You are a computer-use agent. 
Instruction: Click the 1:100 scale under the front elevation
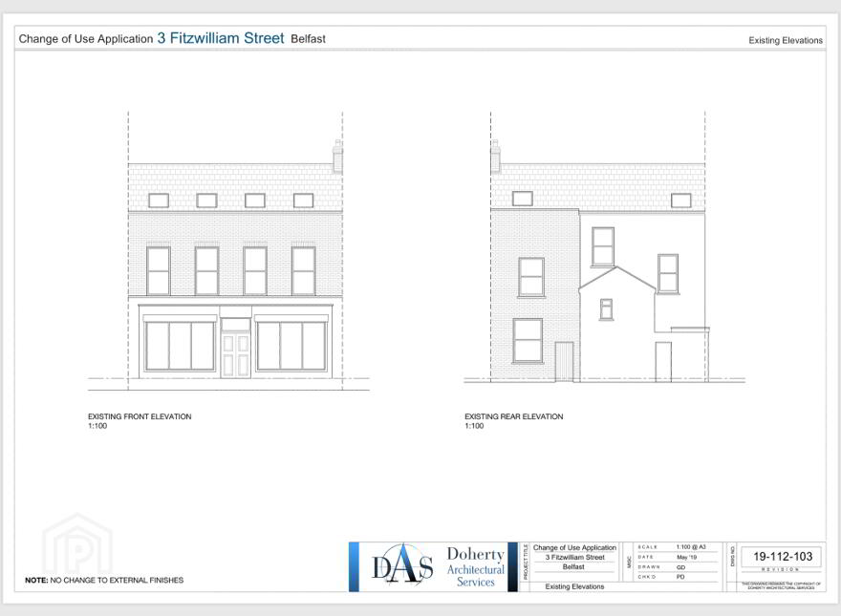coord(97,426)
